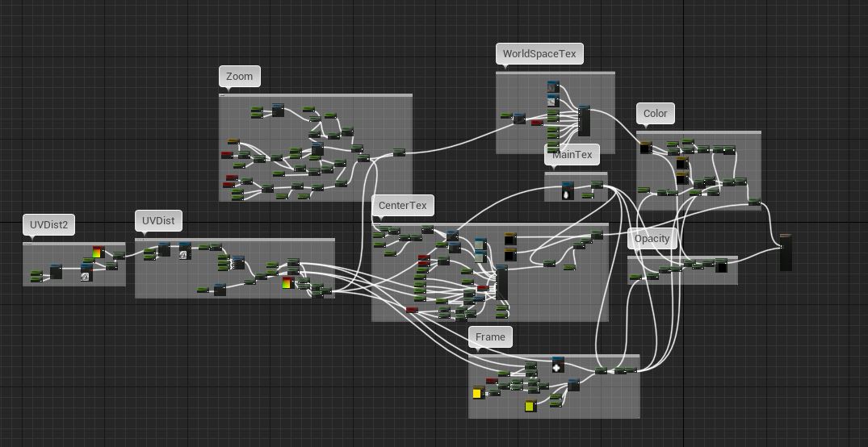The width and height of the screenshot is (868, 447).
Task: Click the WorldSpaceTex comment label
Action: click(x=539, y=54)
